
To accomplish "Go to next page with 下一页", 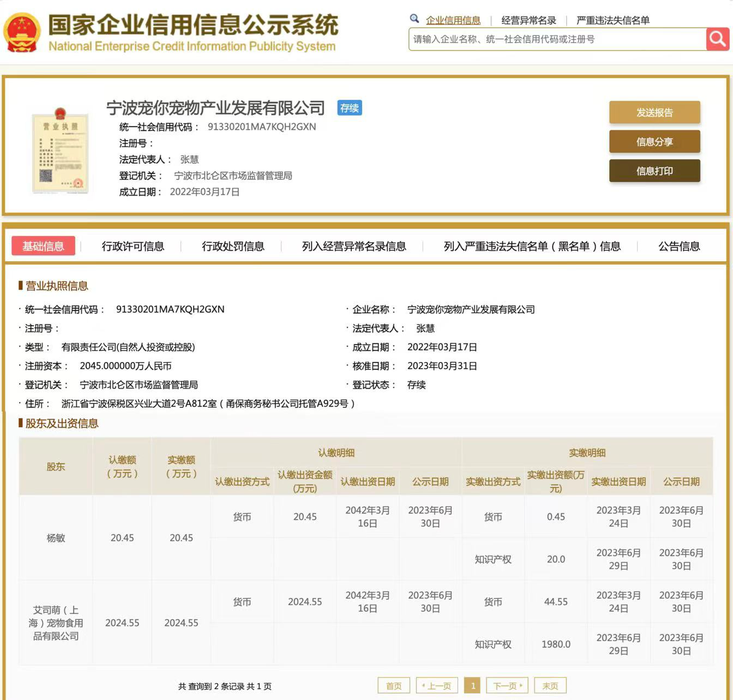I will (x=508, y=686).
